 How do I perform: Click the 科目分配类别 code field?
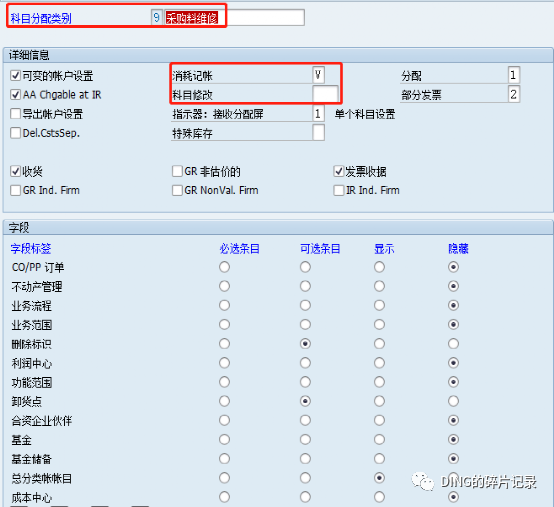pos(157,17)
